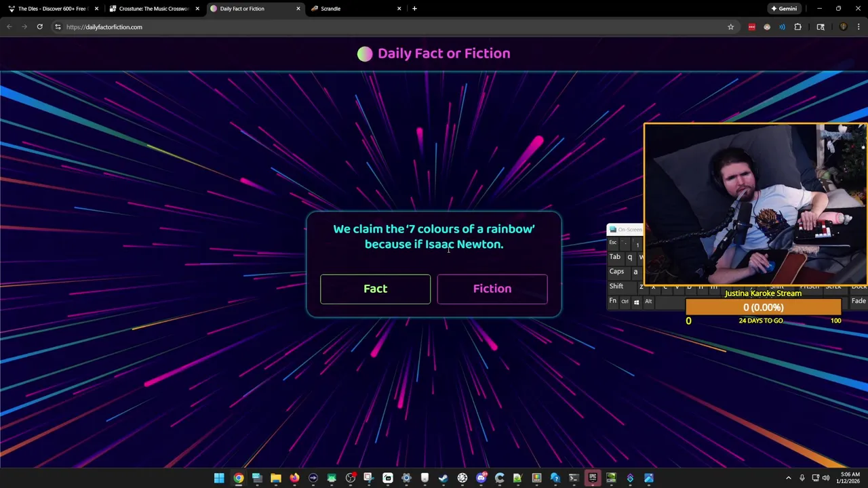Click the orange stream goal progress bar
The image size is (868, 488).
click(x=763, y=308)
